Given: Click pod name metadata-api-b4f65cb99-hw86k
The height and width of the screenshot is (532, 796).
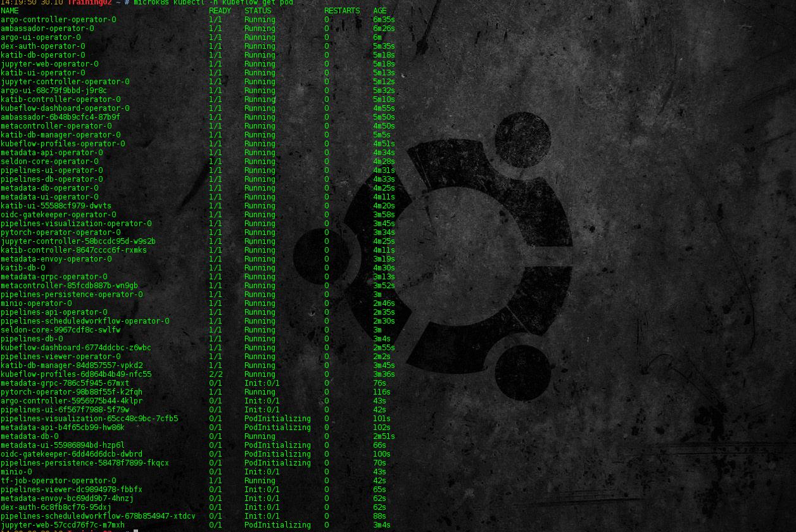Looking at the screenshot, I should [x=63, y=427].
